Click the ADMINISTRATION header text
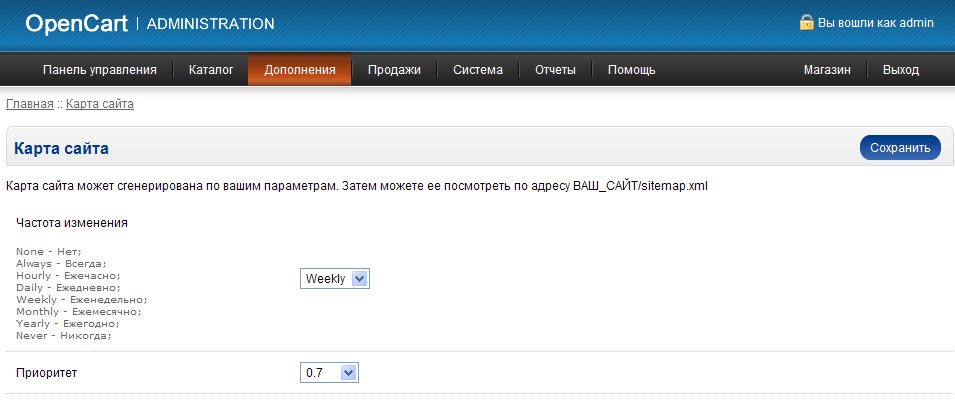 pos(210,23)
